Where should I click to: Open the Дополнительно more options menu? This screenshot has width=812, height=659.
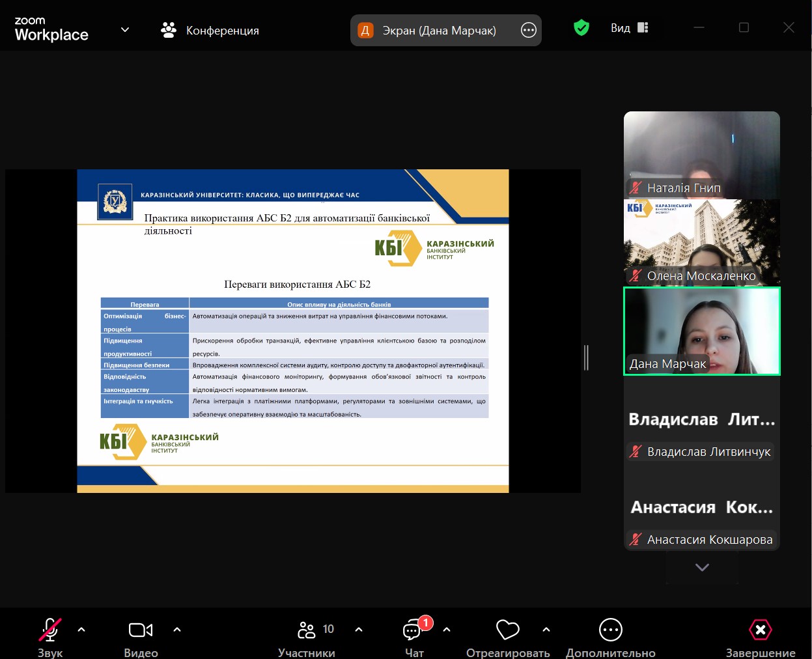pyautogui.click(x=611, y=637)
